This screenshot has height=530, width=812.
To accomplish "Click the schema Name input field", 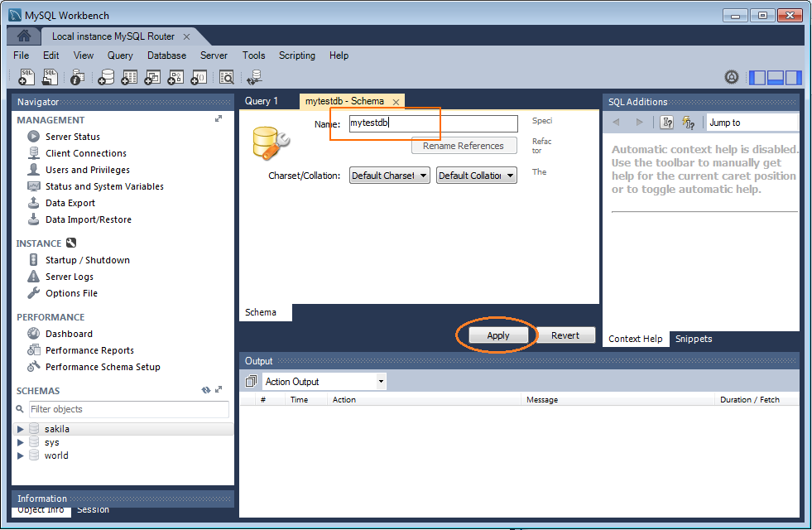I will [434, 123].
